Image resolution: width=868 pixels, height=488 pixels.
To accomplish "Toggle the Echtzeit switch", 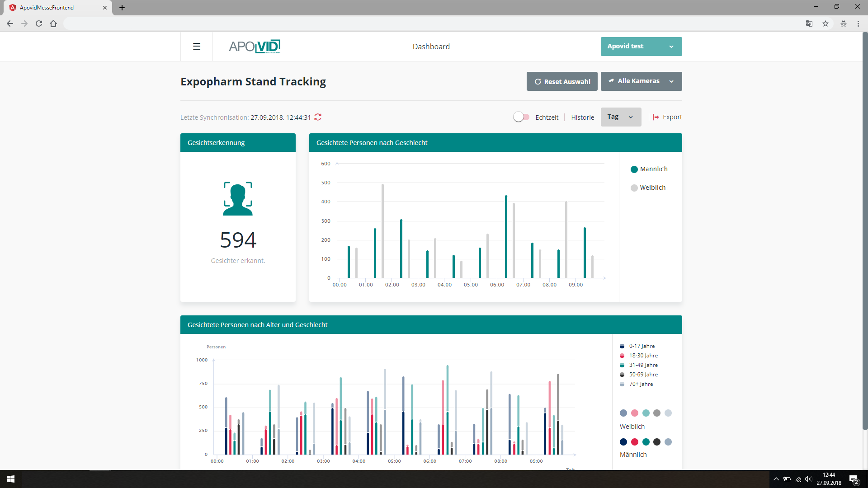I will 521,117.
